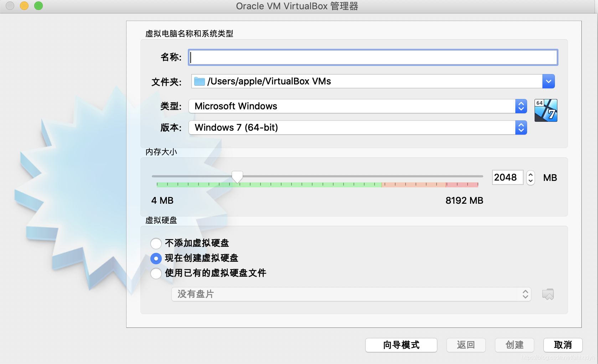Click the Back (返回) button
Viewport: 598px width, 364px height.
[x=466, y=345]
